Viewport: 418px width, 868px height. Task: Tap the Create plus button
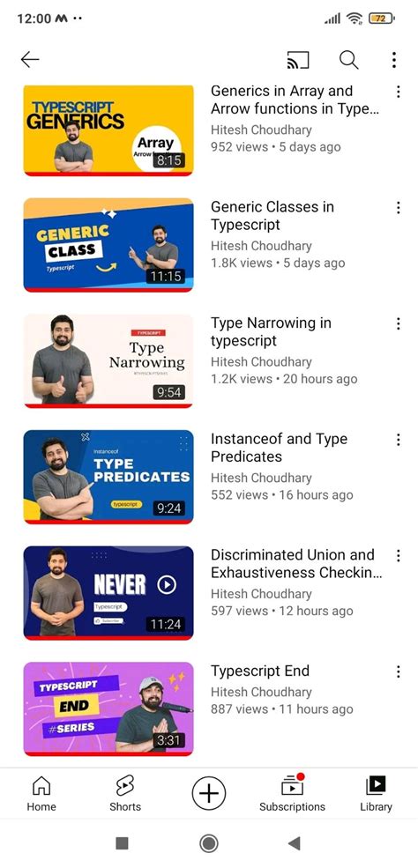[x=209, y=793]
